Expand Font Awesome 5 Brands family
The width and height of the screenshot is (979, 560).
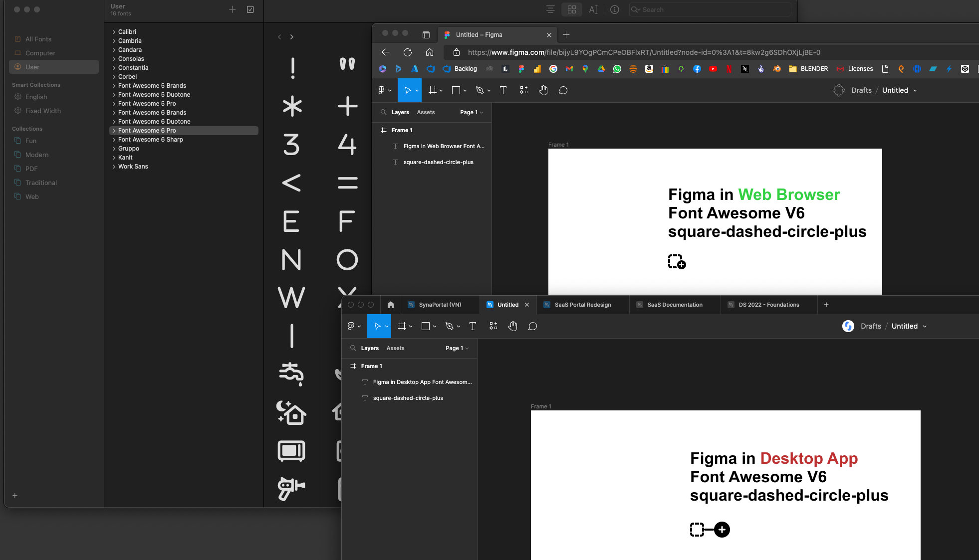[114, 86]
